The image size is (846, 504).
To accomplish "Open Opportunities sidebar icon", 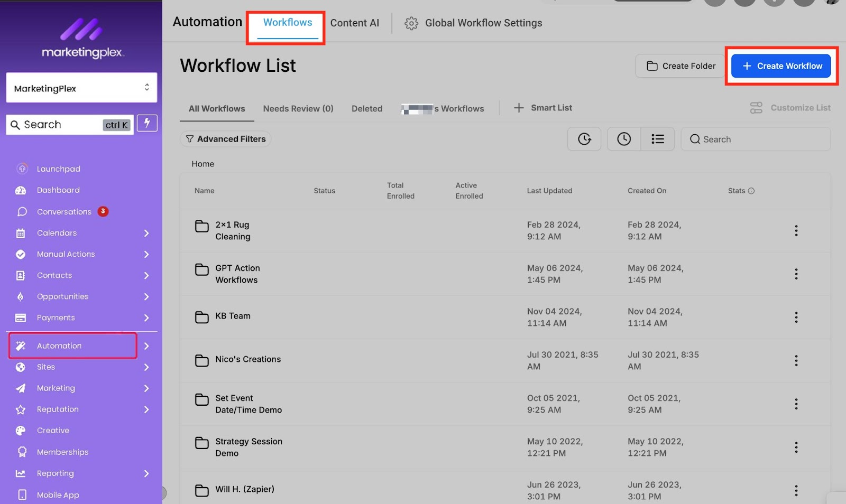I will click(x=21, y=296).
